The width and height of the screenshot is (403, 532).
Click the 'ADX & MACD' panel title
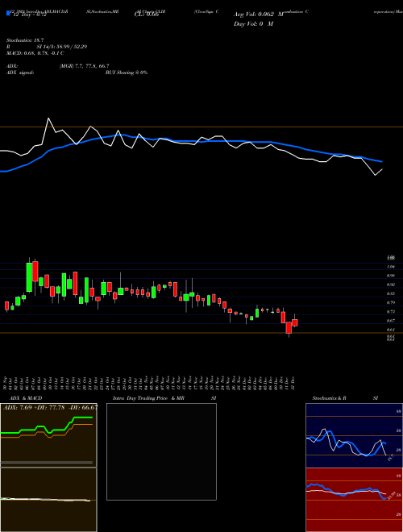pyautogui.click(x=26, y=398)
